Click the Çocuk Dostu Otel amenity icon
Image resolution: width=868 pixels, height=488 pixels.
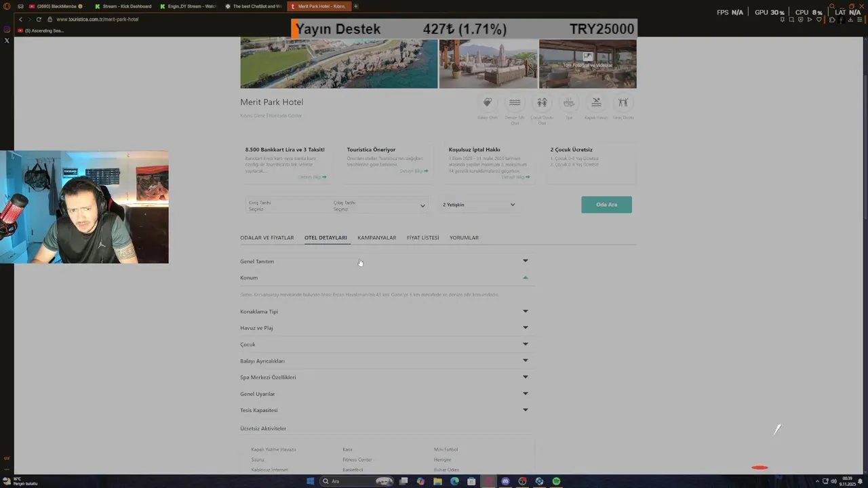(x=542, y=102)
